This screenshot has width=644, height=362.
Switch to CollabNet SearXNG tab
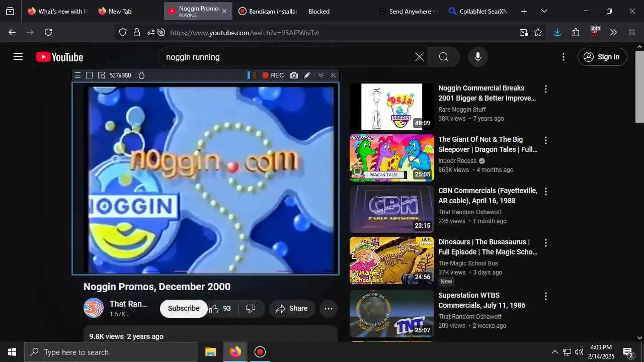tap(478, 11)
